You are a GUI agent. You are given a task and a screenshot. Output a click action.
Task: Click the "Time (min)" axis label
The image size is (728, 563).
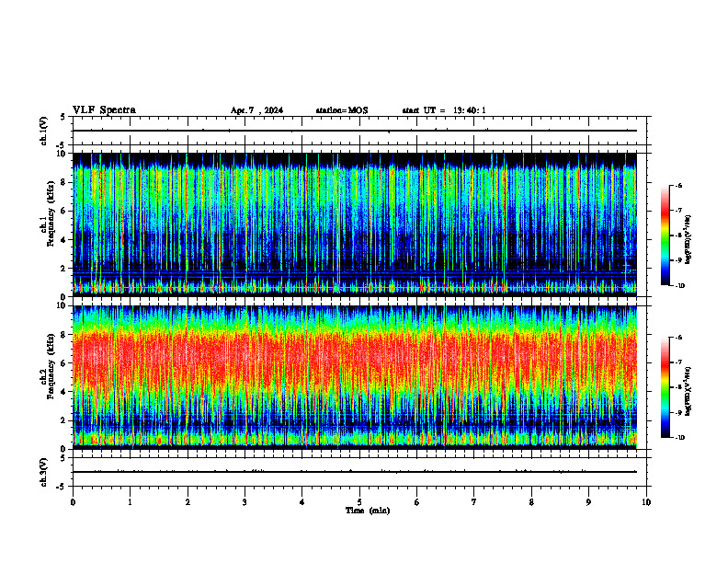(368, 511)
